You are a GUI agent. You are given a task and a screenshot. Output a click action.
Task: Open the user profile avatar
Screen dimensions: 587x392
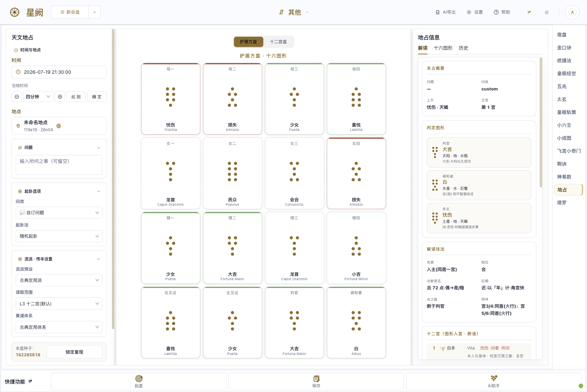click(x=572, y=12)
